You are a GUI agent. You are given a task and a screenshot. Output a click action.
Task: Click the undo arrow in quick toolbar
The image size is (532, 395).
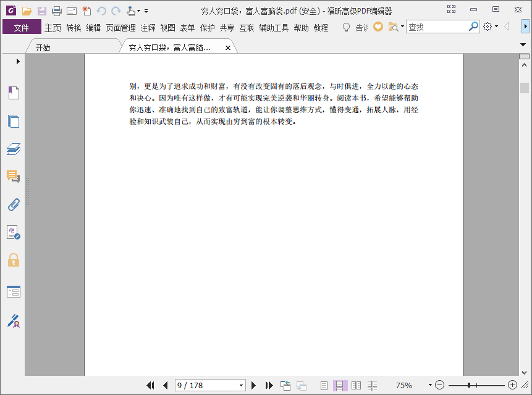101,11
